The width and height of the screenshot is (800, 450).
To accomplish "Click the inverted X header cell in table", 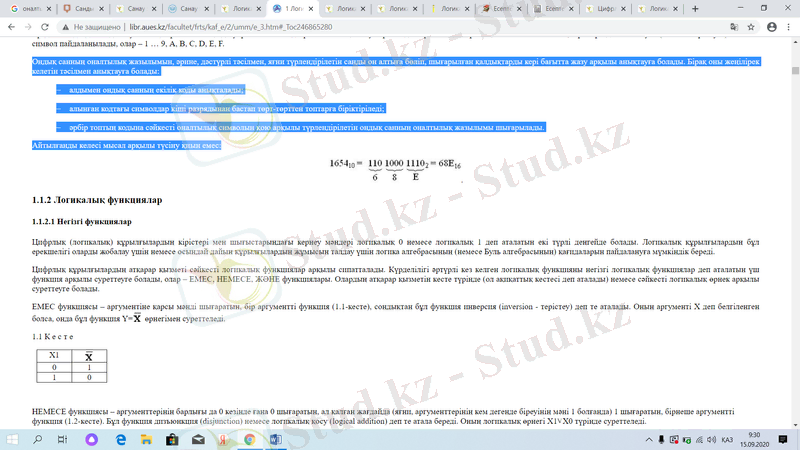I will coord(89,356).
